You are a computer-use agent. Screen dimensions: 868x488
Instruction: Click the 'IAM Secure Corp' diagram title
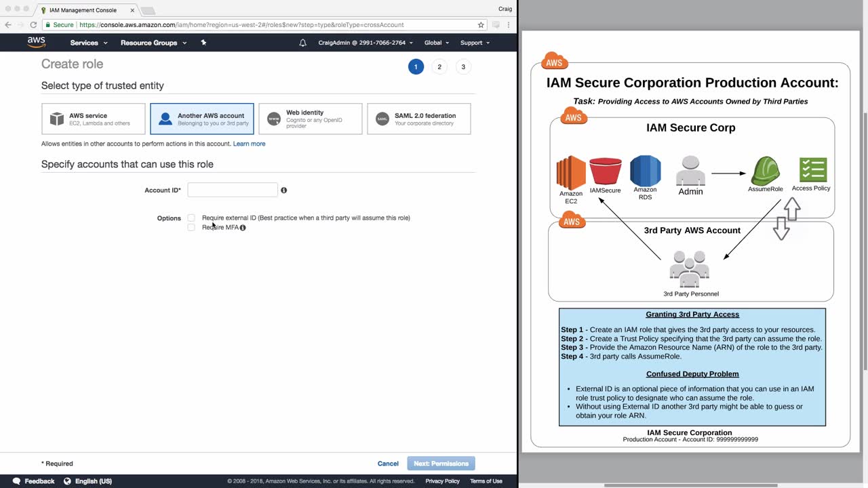point(690,127)
